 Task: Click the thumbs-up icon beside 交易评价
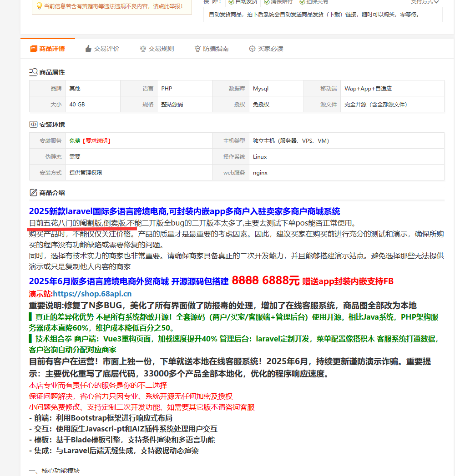coord(88,49)
